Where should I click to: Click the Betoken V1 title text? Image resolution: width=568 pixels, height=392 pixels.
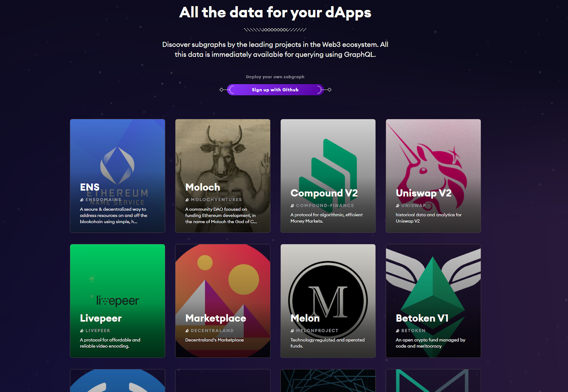[422, 318]
